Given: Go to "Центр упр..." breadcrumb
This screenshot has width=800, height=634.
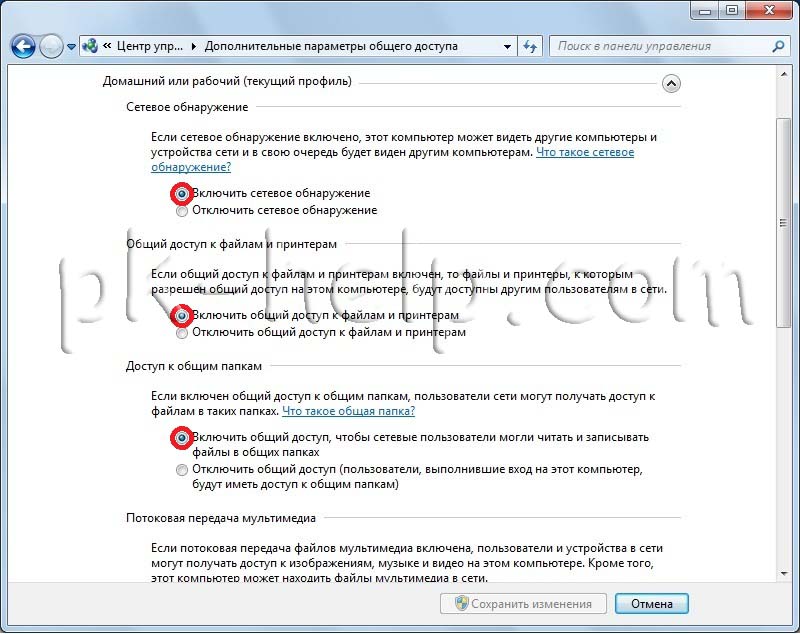Looking at the screenshot, I should pos(148,46).
